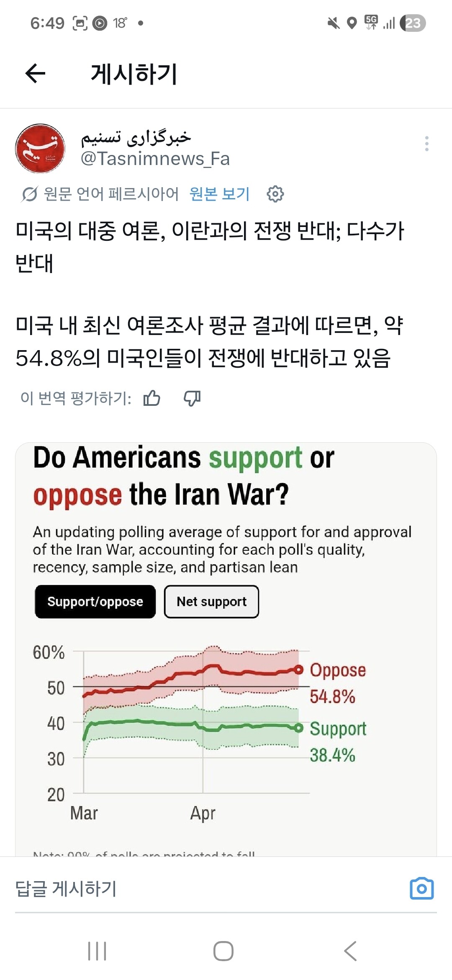452x980 pixels.
Task: Tap the translate icon beside 원문 언어
Action: pos(30,194)
